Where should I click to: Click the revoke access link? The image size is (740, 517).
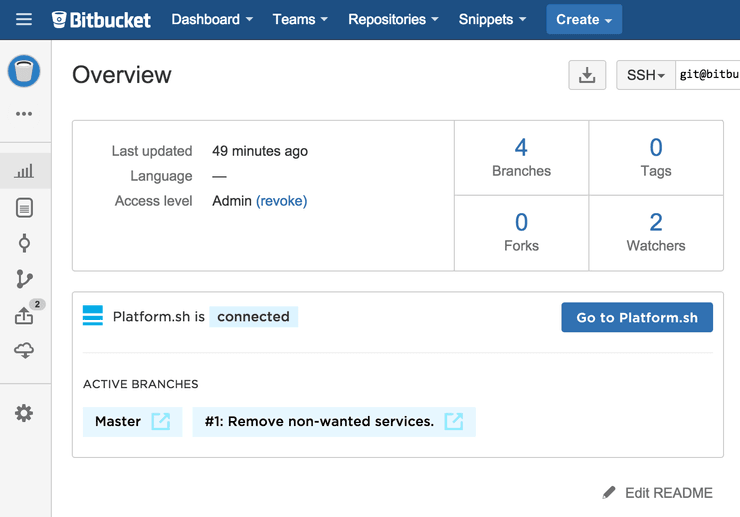coord(282,201)
